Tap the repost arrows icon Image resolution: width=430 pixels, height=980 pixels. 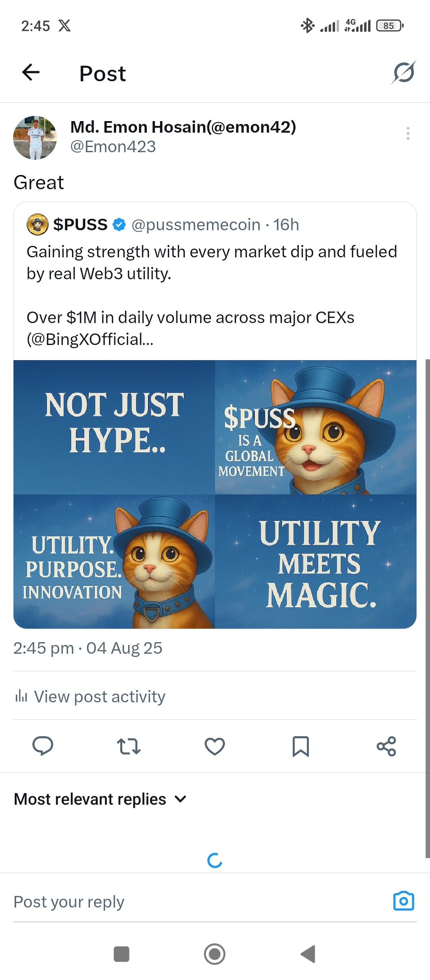[x=129, y=746]
